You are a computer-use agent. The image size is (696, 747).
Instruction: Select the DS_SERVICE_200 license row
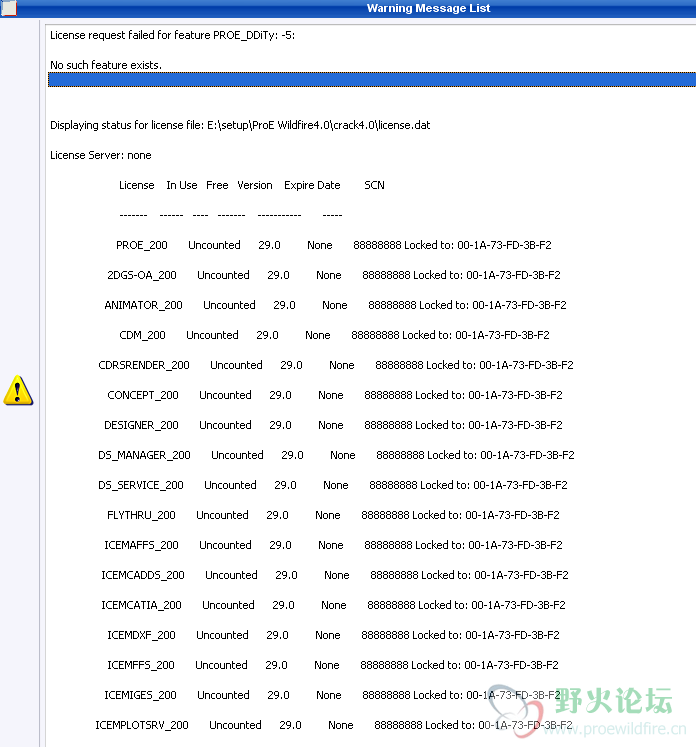point(333,485)
